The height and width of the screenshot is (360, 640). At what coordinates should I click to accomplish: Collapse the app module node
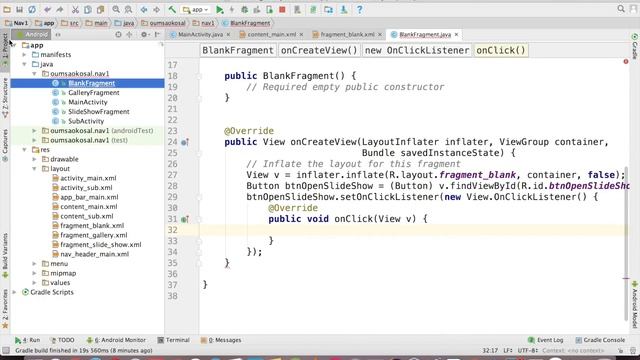(15, 45)
